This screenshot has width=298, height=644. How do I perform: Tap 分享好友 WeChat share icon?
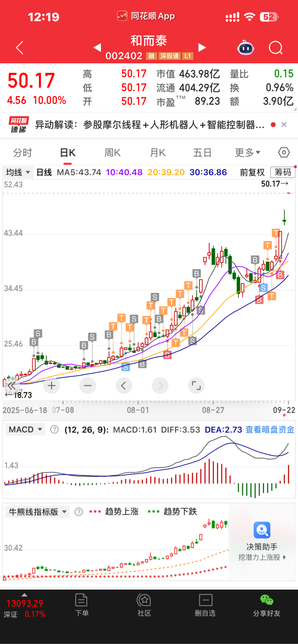(267, 605)
